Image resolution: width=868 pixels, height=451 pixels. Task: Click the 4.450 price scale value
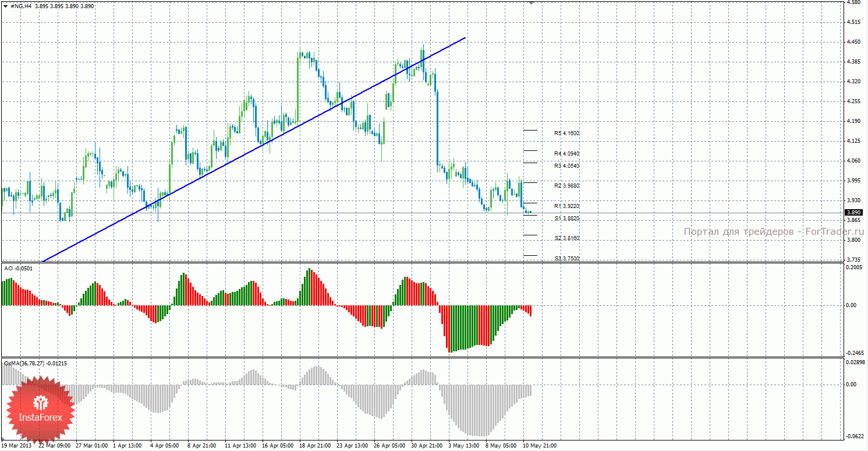pos(854,42)
